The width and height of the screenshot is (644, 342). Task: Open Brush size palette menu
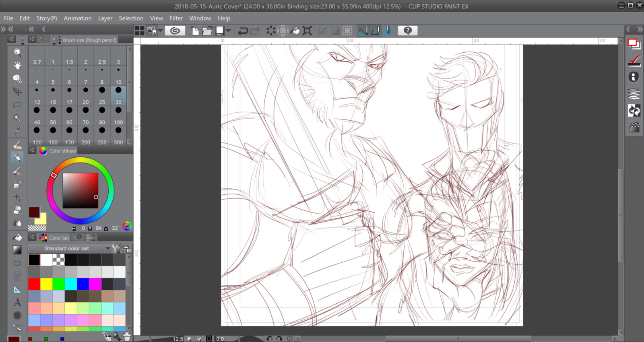[x=32, y=39]
